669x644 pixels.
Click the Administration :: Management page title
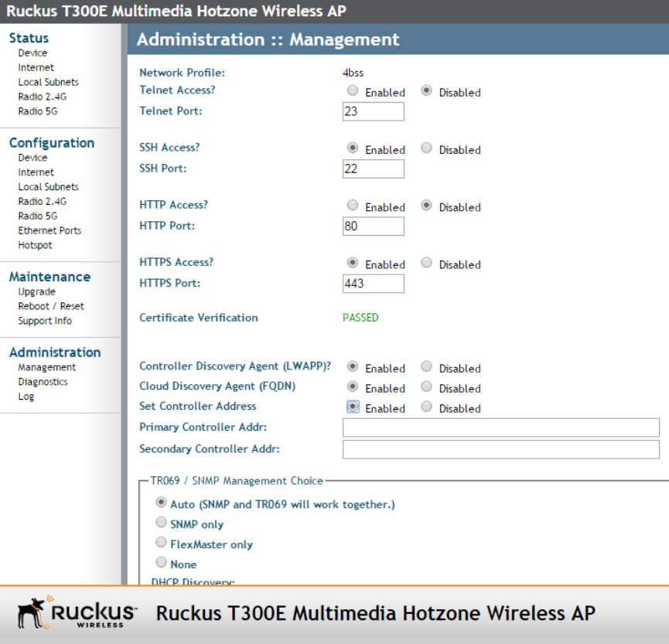point(268,39)
